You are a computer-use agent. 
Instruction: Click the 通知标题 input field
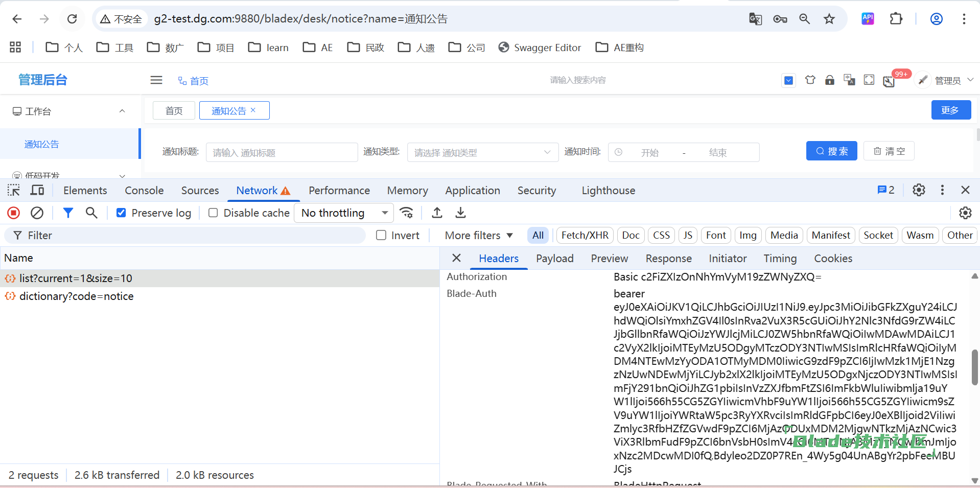point(282,152)
